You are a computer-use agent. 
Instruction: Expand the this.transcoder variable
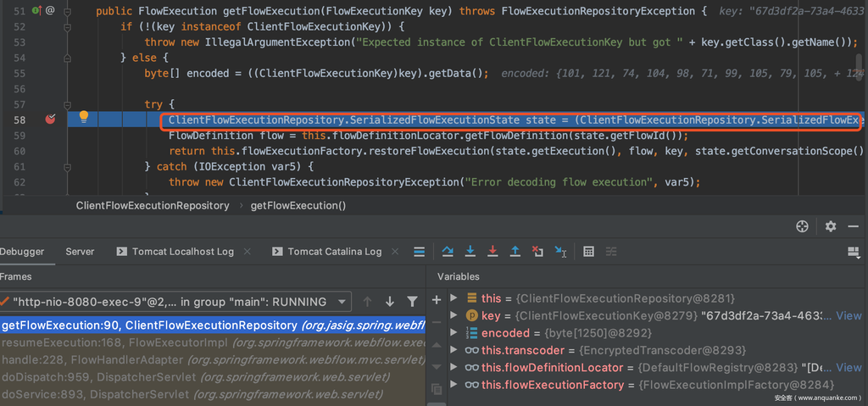pos(454,350)
